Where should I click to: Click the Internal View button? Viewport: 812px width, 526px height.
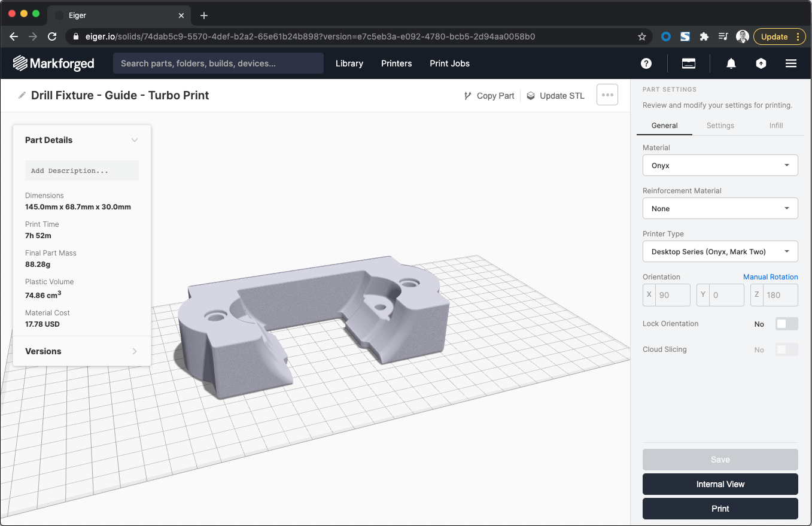pos(720,484)
